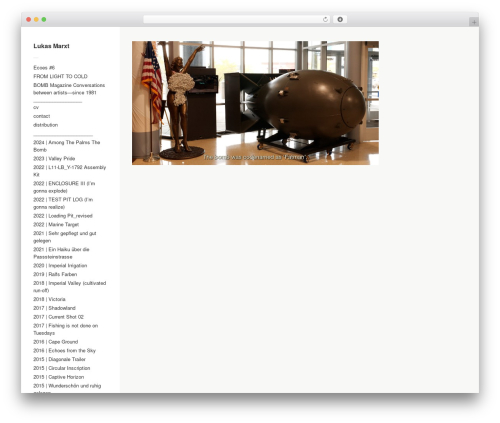The width and height of the screenshot is (500, 423).
Task: Open 2020 Imperial Irrigation project
Action: tap(60, 265)
